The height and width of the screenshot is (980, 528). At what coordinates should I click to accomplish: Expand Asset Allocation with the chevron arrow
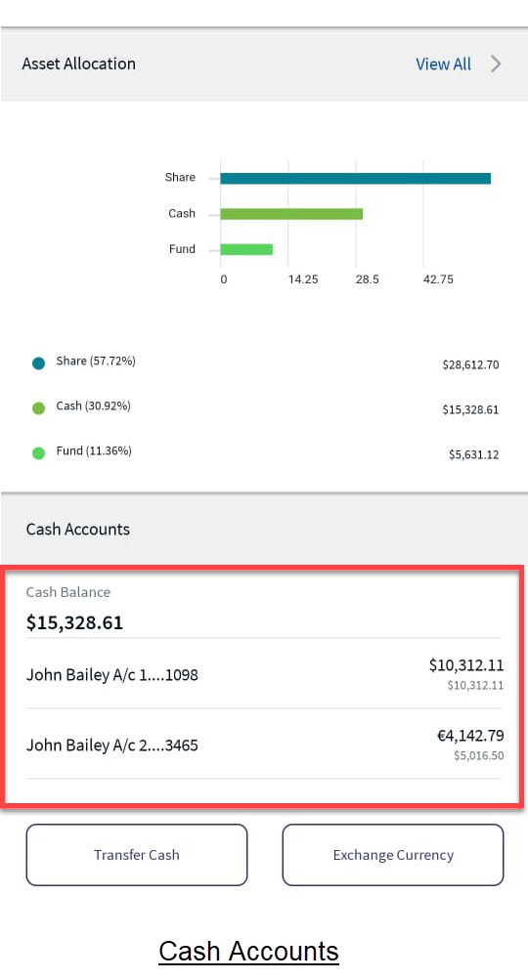point(496,64)
